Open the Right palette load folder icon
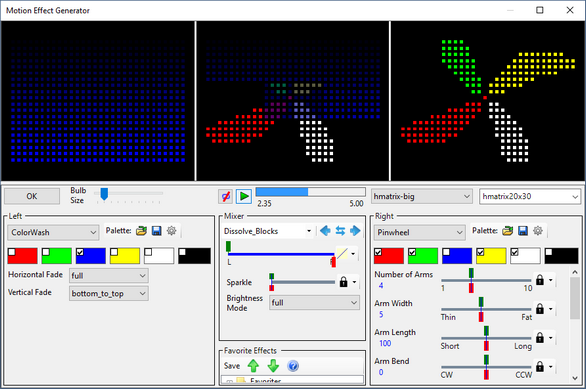The width and height of the screenshot is (586, 389). click(508, 231)
